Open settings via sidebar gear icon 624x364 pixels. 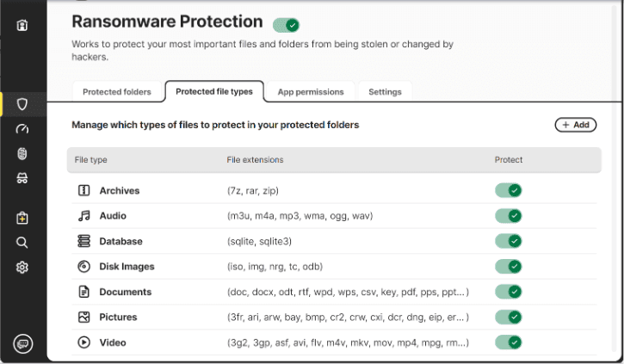[22, 268]
